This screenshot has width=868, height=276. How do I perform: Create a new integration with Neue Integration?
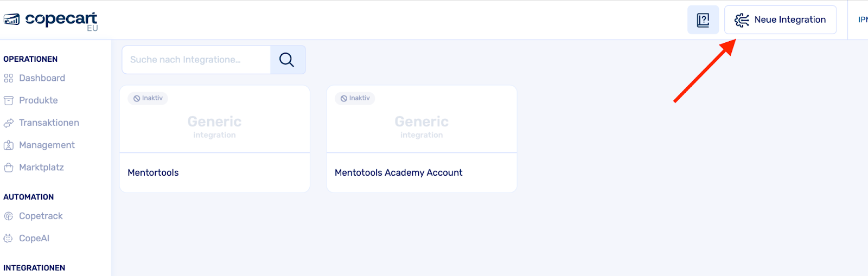click(x=780, y=20)
